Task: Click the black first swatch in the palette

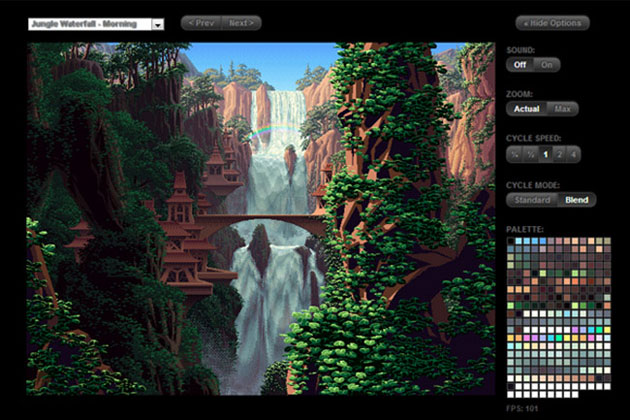Action: [x=510, y=241]
